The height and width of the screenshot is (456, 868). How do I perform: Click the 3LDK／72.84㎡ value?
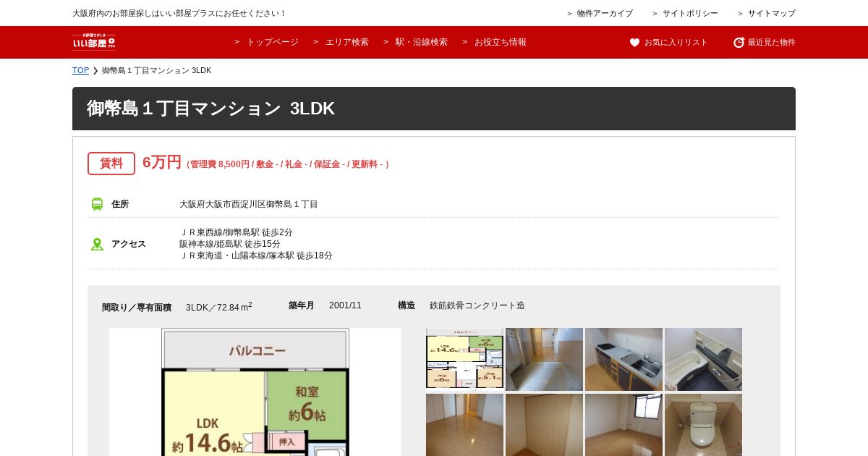219,307
